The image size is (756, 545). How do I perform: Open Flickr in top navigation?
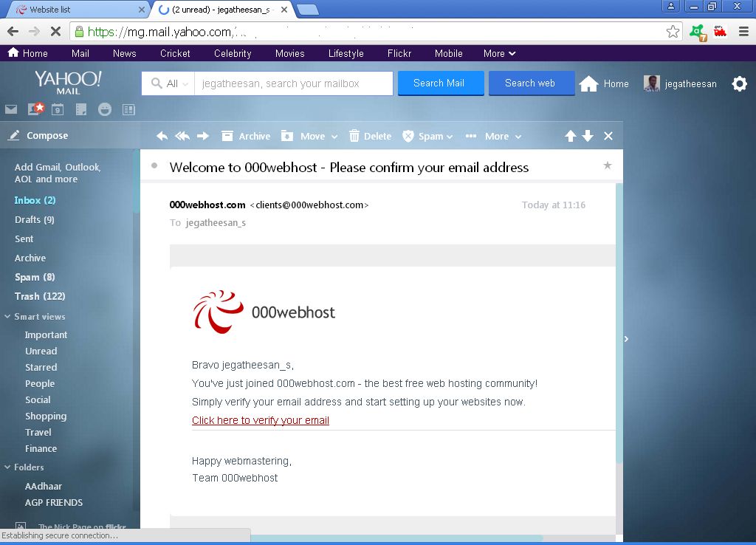(x=399, y=53)
